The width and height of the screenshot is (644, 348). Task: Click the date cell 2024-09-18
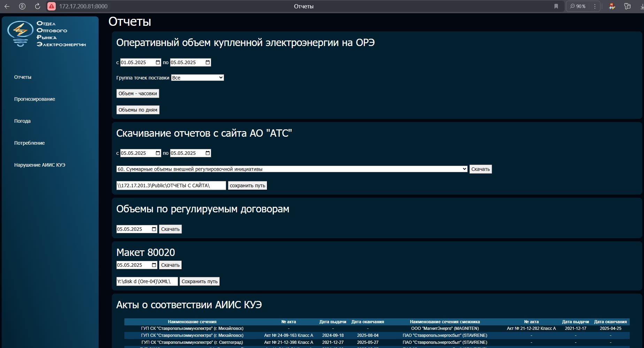(333, 335)
